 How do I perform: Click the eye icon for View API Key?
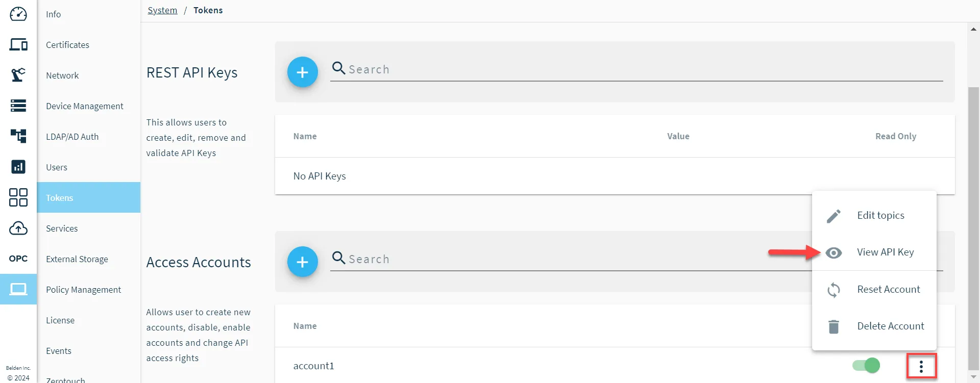coord(834,252)
